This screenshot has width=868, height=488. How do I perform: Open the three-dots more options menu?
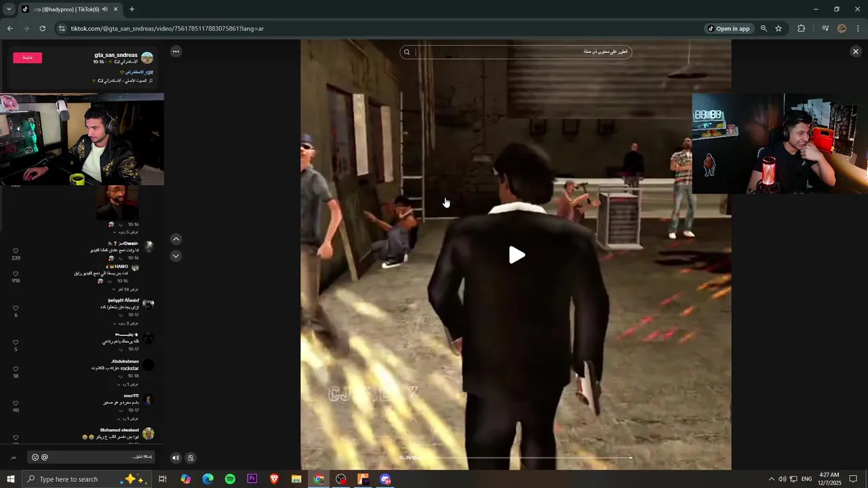tap(176, 52)
